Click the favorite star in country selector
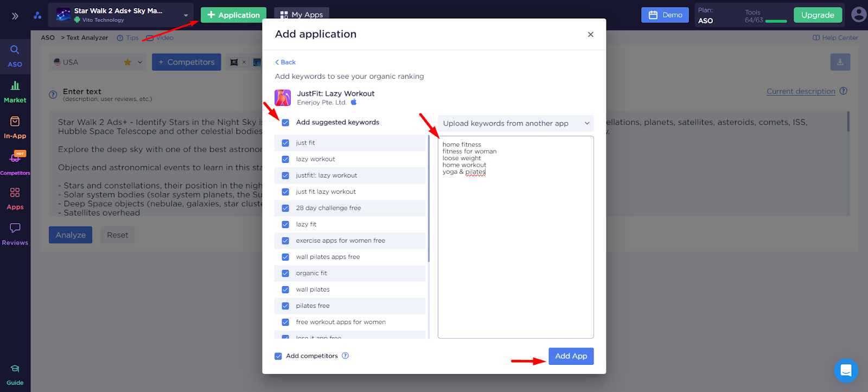Image resolution: width=868 pixels, height=392 pixels. pos(127,62)
